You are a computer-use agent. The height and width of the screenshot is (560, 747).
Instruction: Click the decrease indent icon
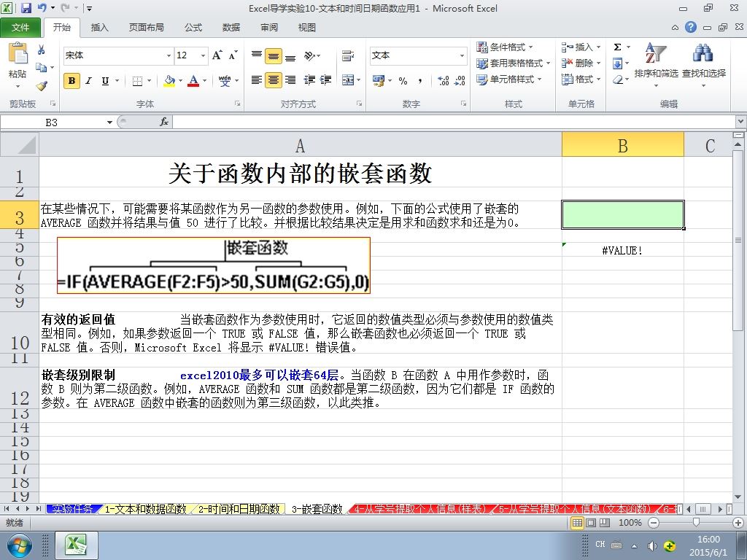[309, 80]
